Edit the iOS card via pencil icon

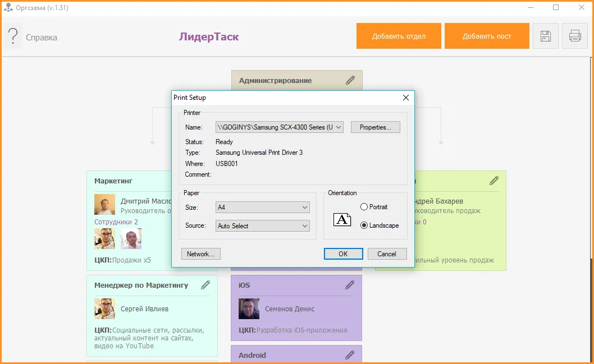pos(350,285)
